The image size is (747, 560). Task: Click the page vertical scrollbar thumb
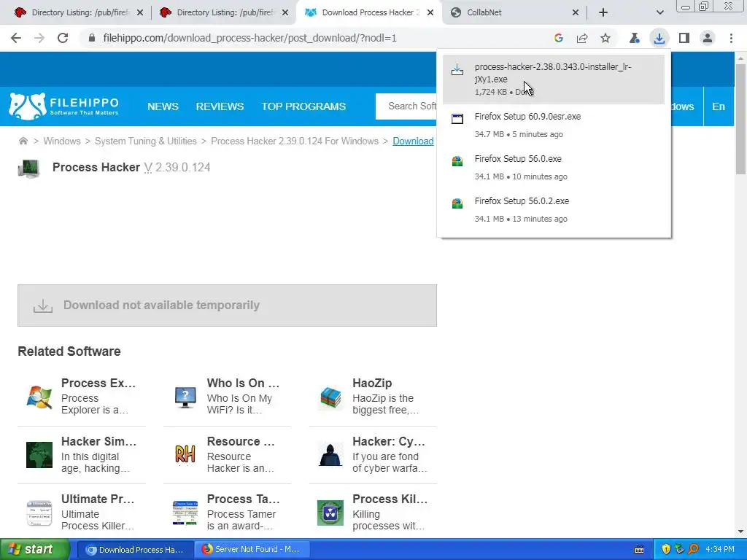tap(740, 119)
